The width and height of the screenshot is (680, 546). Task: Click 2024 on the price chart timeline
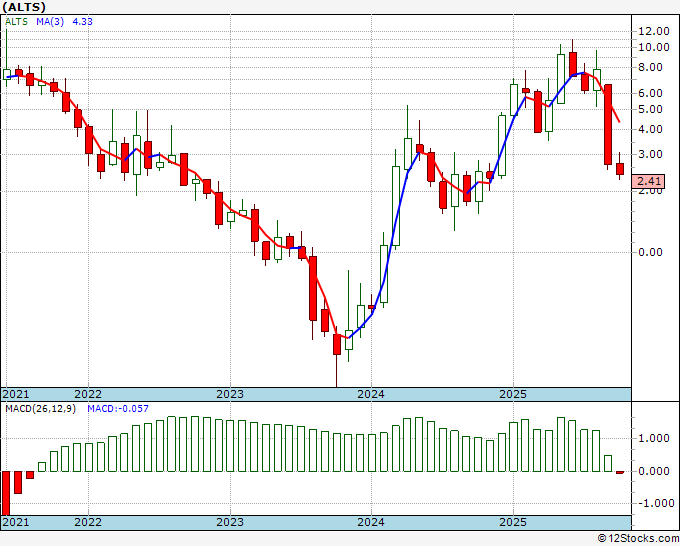coord(371,394)
